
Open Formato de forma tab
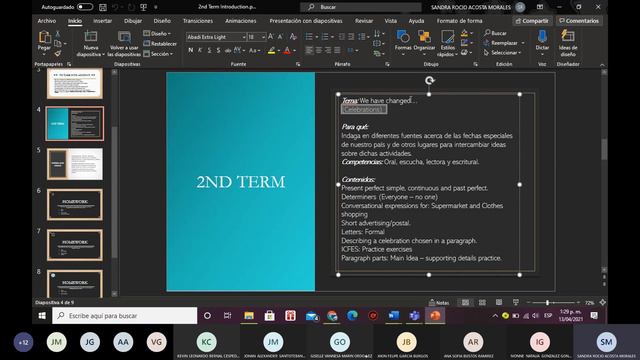click(459, 21)
